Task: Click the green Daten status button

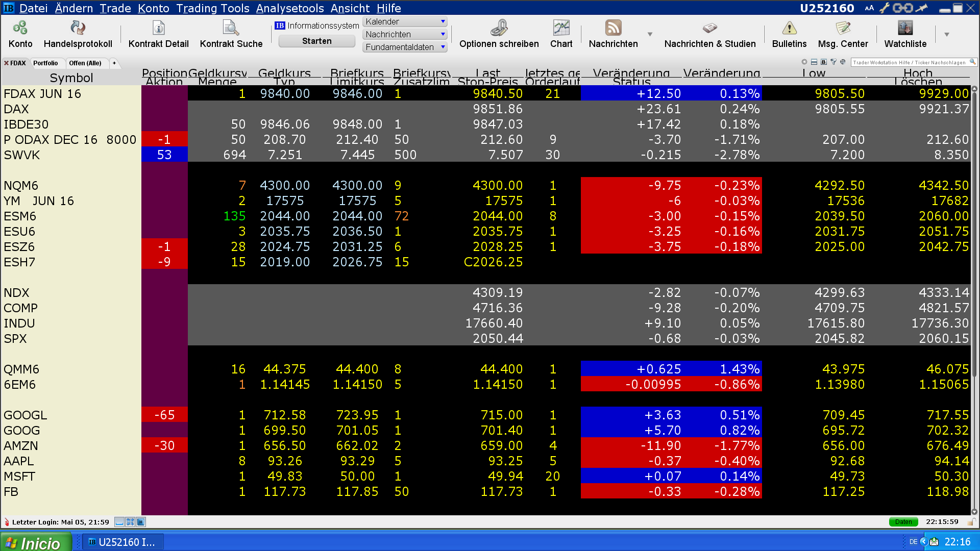Action: (x=903, y=522)
